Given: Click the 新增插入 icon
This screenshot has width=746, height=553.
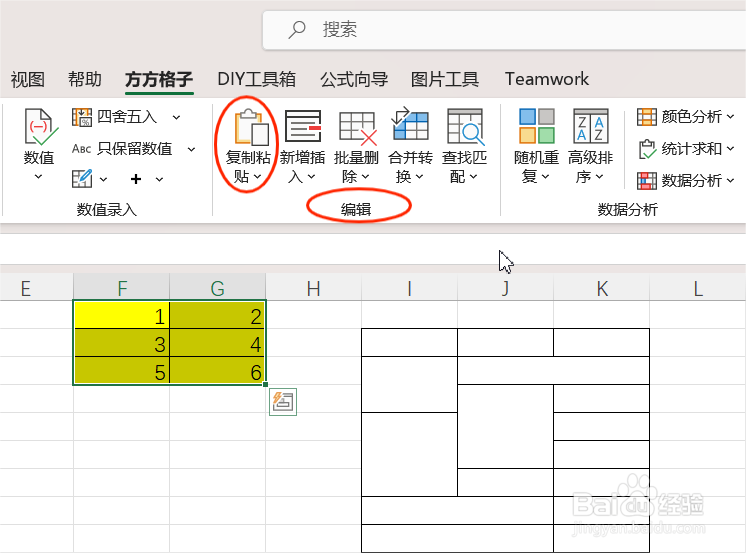Looking at the screenshot, I should 303,126.
